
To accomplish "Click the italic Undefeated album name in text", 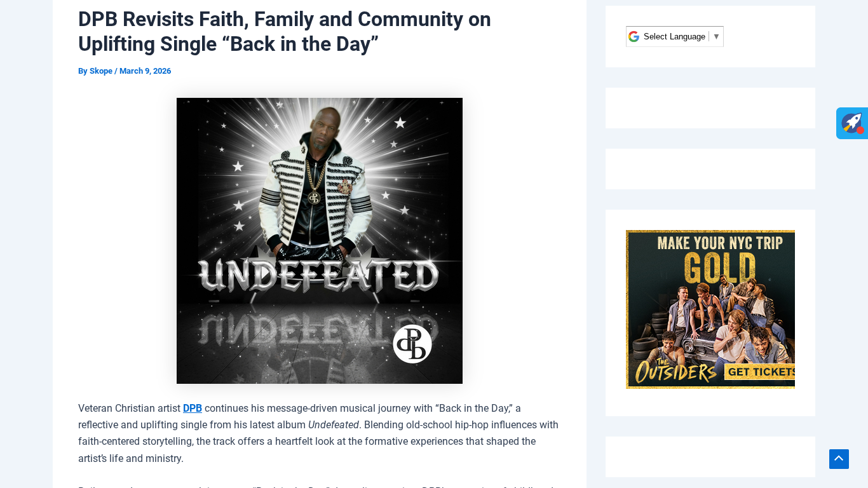I will click(333, 424).
